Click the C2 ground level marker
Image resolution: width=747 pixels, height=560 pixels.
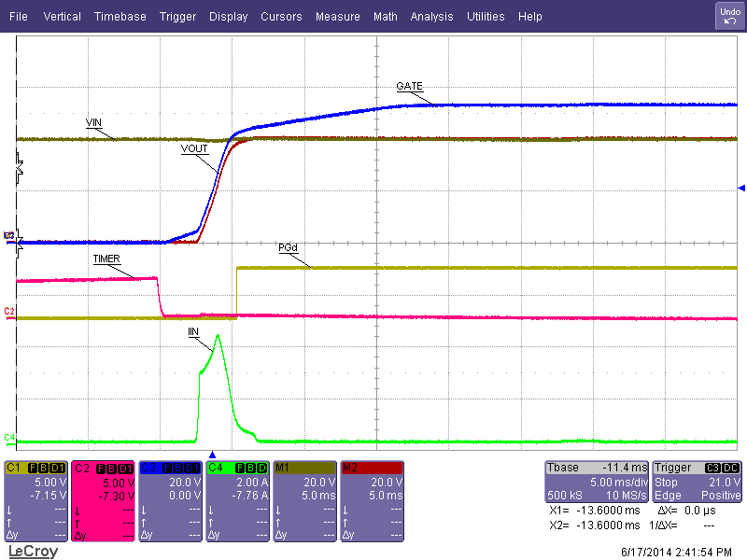point(9,311)
